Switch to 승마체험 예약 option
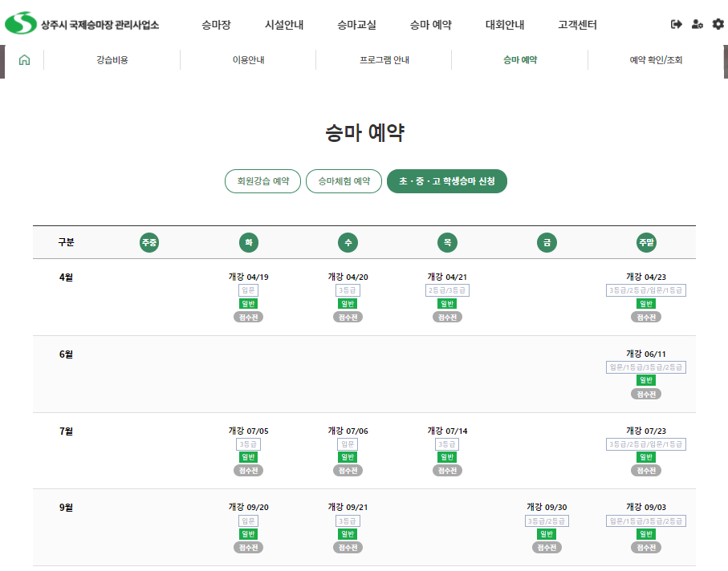Viewport: 728px width, 571px height. [344, 181]
